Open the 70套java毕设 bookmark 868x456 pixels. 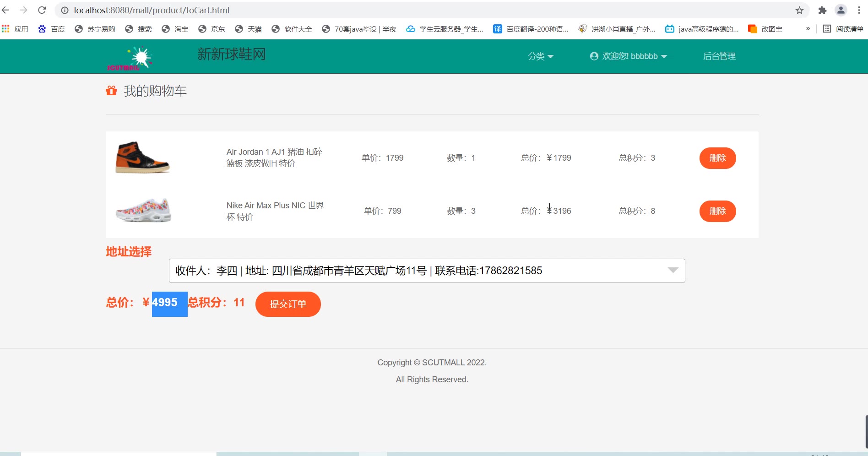[x=359, y=29]
